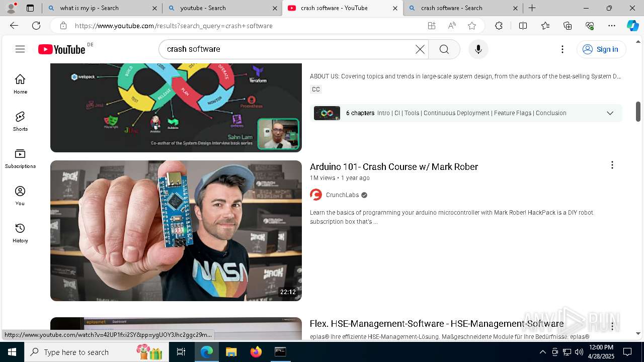
Task: Refresh the page in Edge
Action: pyautogui.click(x=36, y=26)
